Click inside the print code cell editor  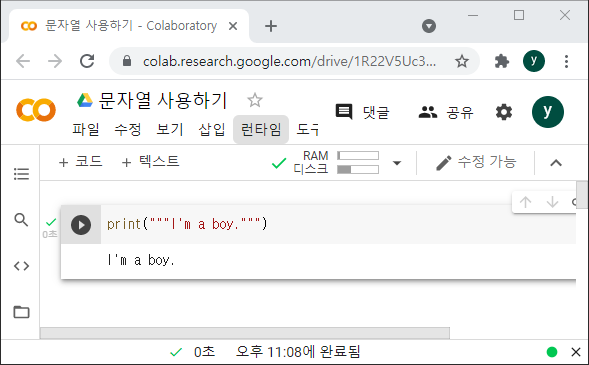[x=338, y=225]
